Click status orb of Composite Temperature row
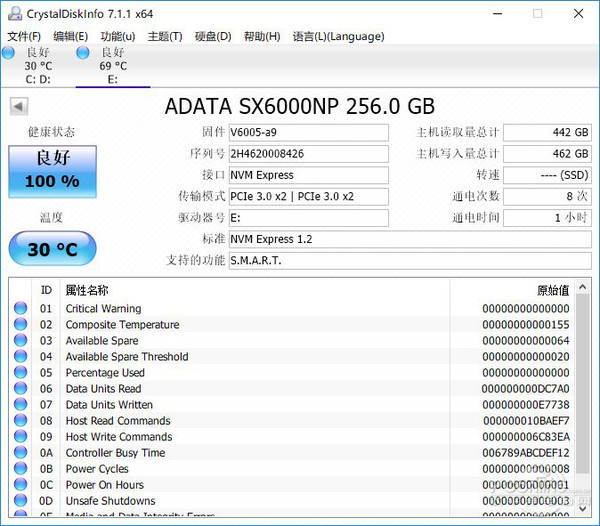 tap(21, 324)
